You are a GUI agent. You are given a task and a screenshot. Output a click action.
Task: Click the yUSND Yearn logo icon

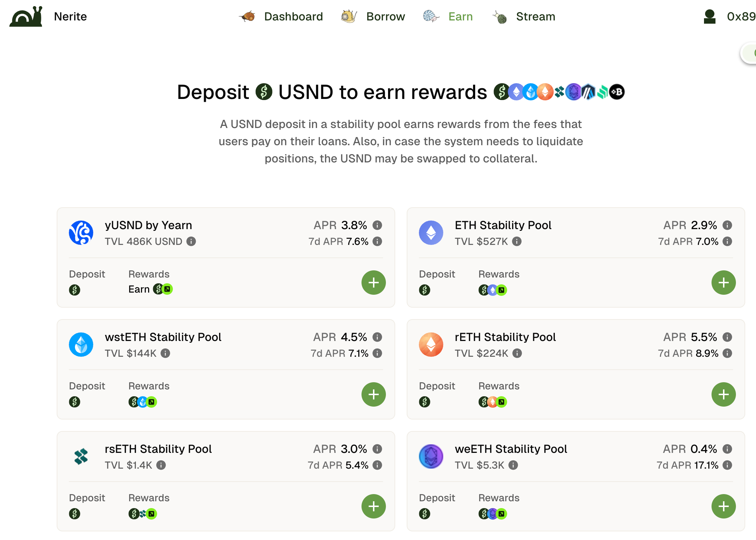tap(81, 233)
